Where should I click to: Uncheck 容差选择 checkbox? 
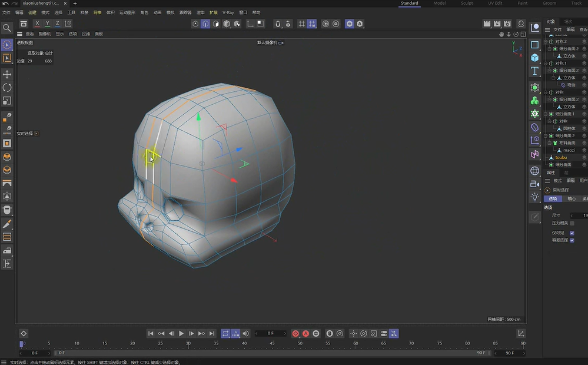pyautogui.click(x=572, y=240)
